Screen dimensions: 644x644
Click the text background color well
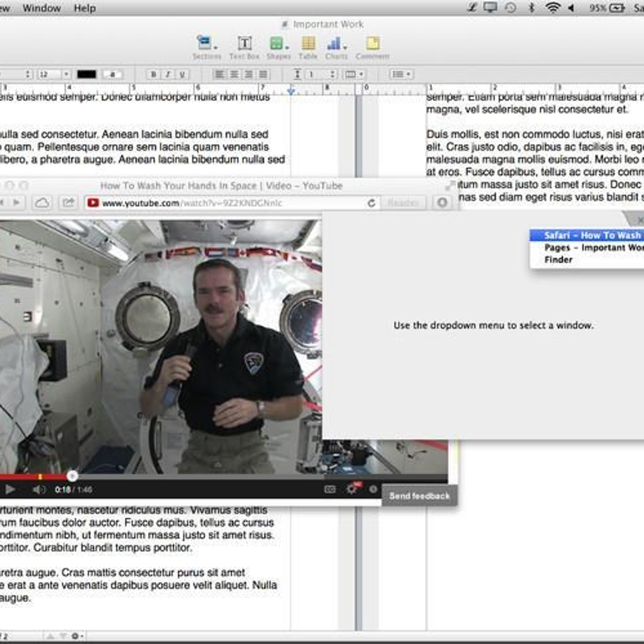tap(112, 74)
